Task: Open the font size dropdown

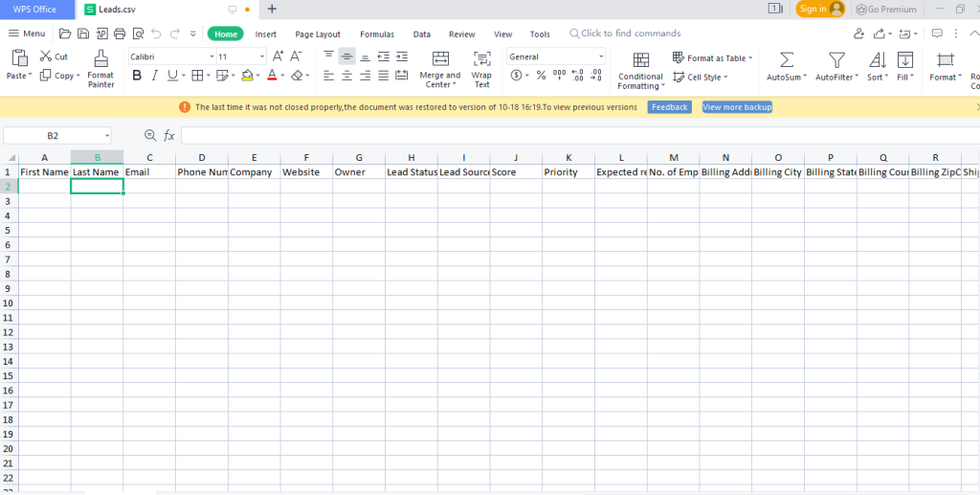Action: pos(262,56)
